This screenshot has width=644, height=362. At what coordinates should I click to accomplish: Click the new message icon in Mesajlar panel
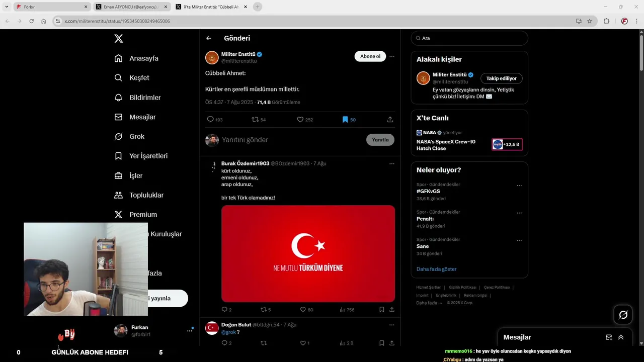point(609,337)
